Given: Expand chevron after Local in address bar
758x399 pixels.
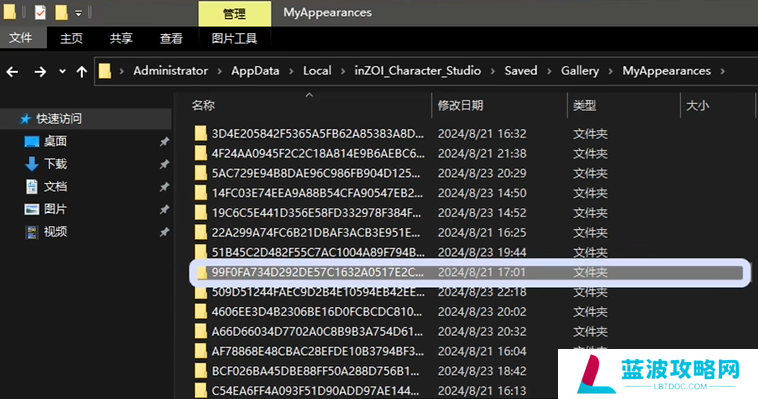Looking at the screenshot, I should tap(343, 71).
